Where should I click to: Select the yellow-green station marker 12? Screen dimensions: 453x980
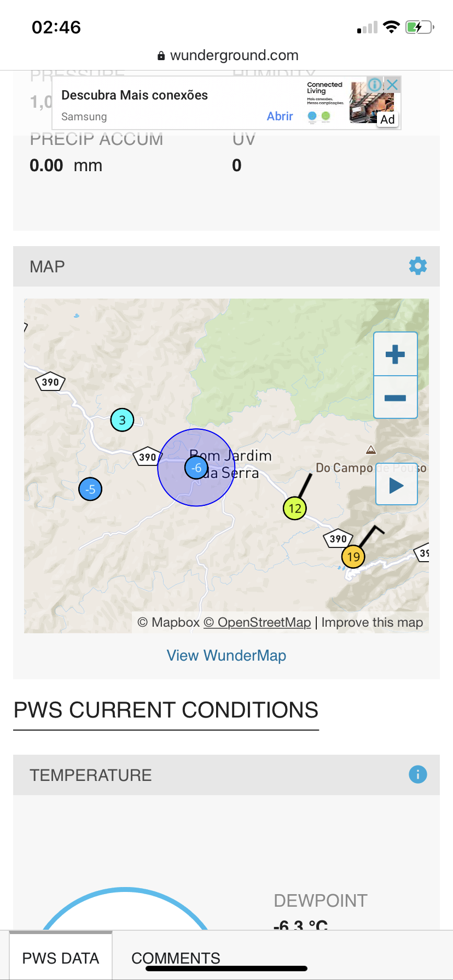tap(295, 509)
